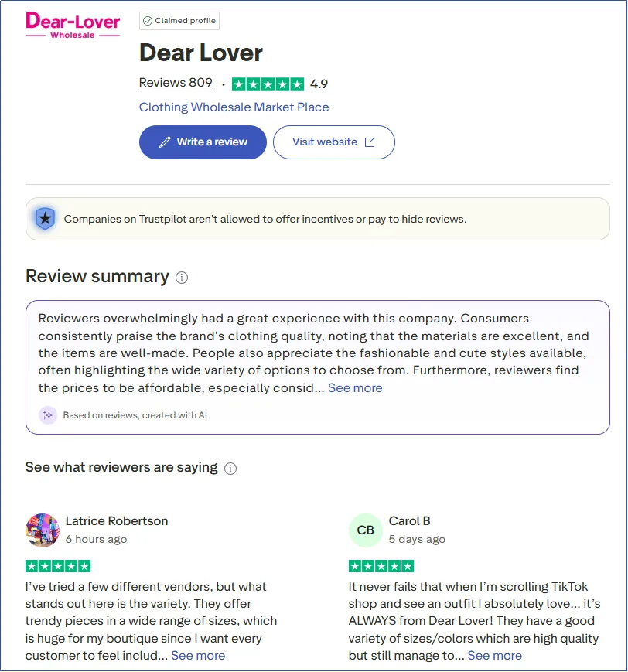Image resolution: width=628 pixels, height=672 pixels.
Task: Click Carol B's circular CB avatar
Action: click(x=365, y=530)
